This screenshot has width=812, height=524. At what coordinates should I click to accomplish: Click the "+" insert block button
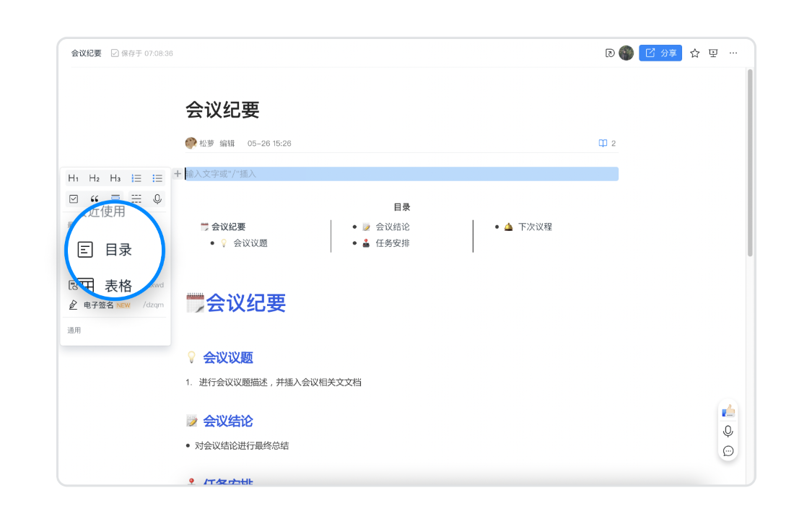click(178, 174)
